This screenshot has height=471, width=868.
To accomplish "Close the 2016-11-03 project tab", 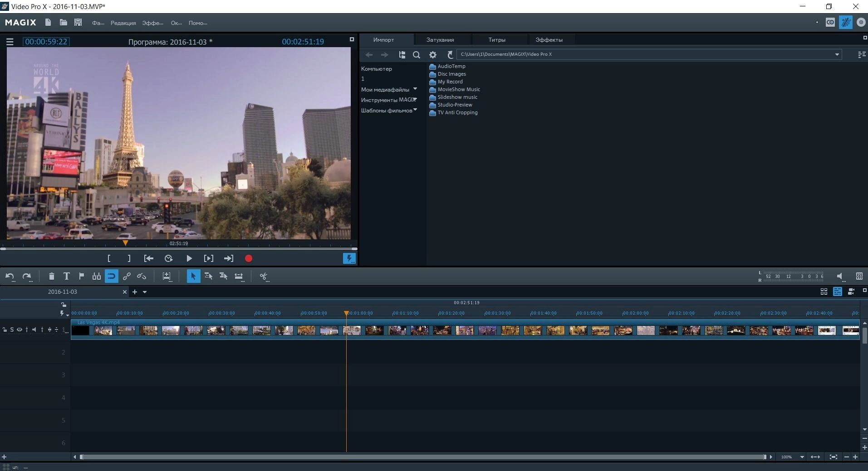I will click(125, 292).
